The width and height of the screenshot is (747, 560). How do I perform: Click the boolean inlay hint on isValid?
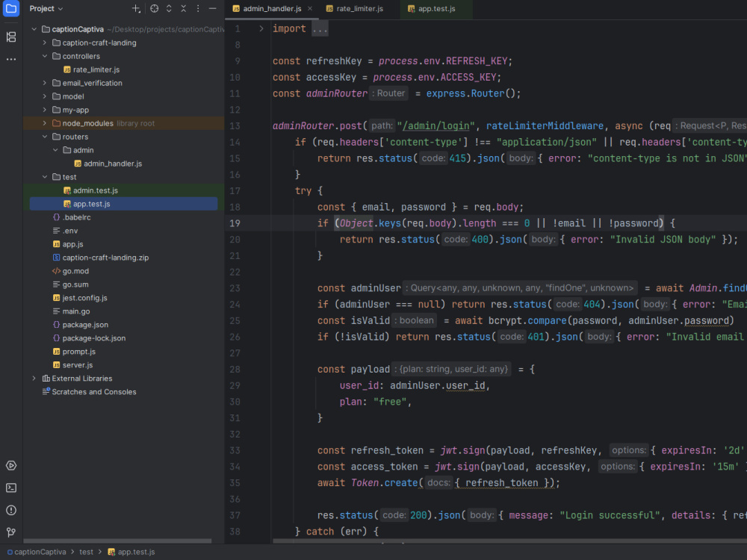(414, 320)
